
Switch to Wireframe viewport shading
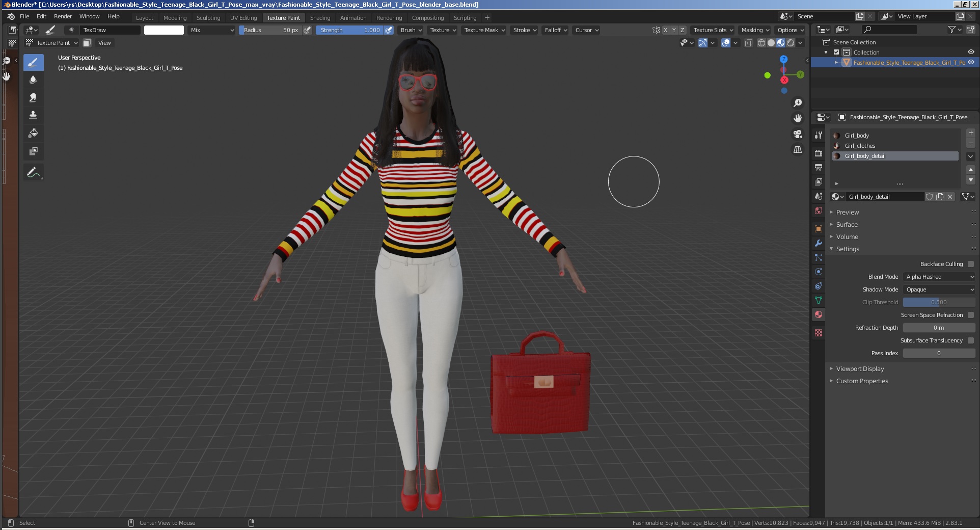coord(761,43)
